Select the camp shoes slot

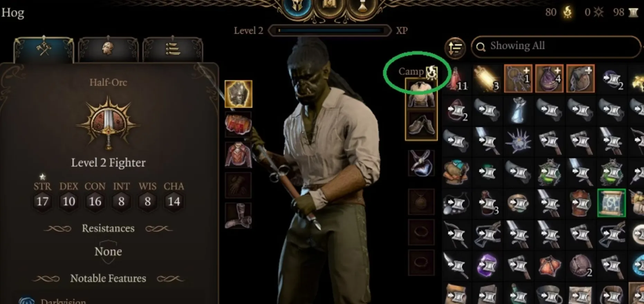pos(421,125)
